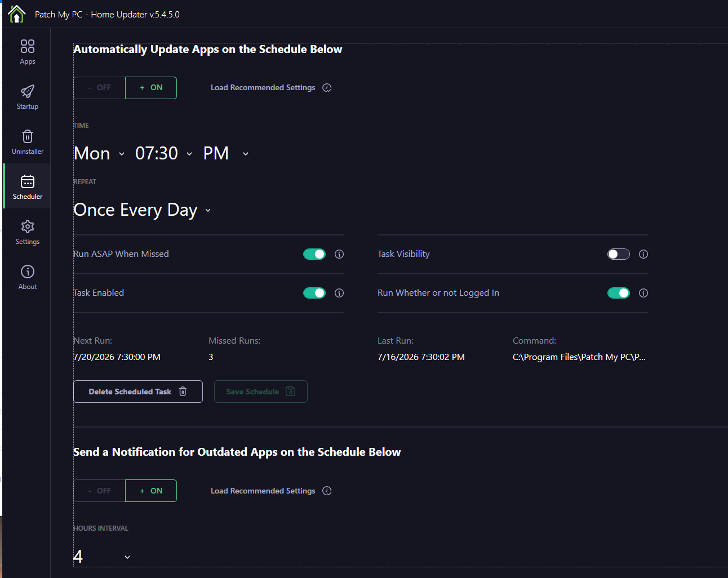Open the Hours Interval dropdown showing 4
This screenshot has height=578, width=728.
(102, 557)
